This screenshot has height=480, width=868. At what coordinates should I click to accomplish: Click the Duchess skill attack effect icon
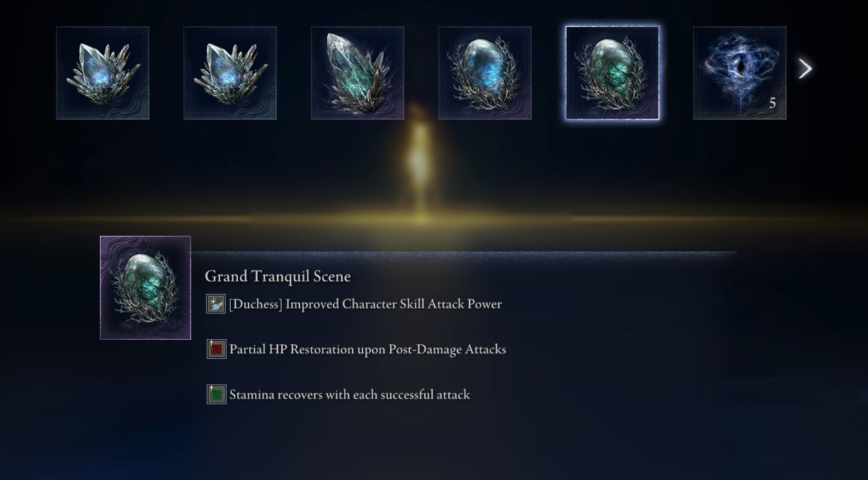(216, 304)
